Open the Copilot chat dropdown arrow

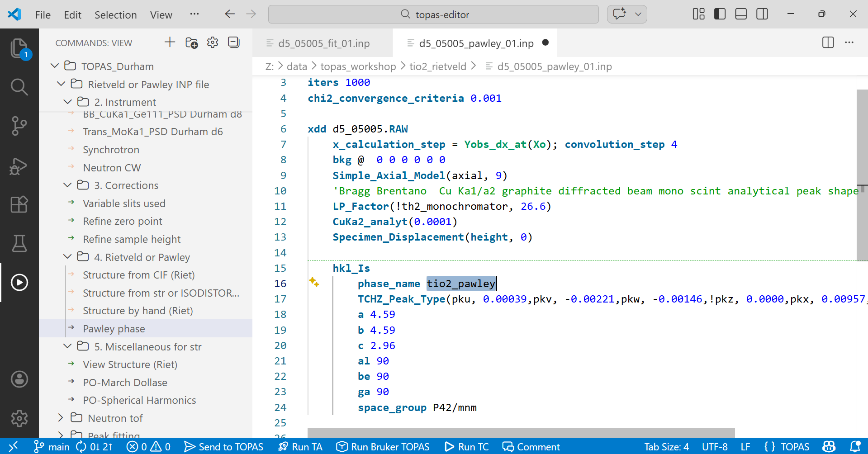click(x=638, y=14)
